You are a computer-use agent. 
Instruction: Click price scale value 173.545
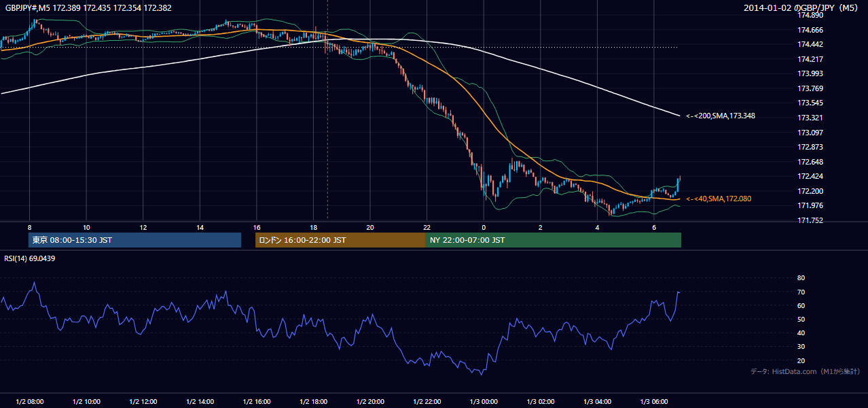click(x=810, y=103)
